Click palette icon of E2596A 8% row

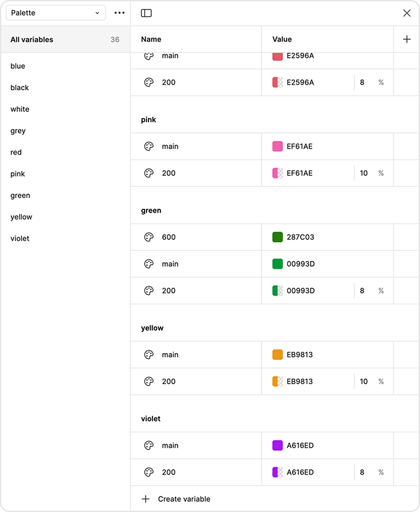pyautogui.click(x=149, y=82)
